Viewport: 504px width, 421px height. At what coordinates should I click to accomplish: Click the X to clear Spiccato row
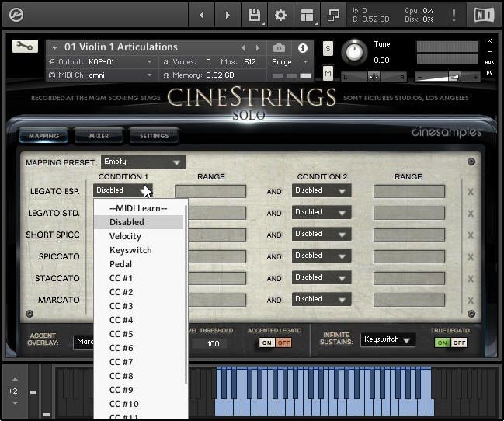(x=471, y=257)
